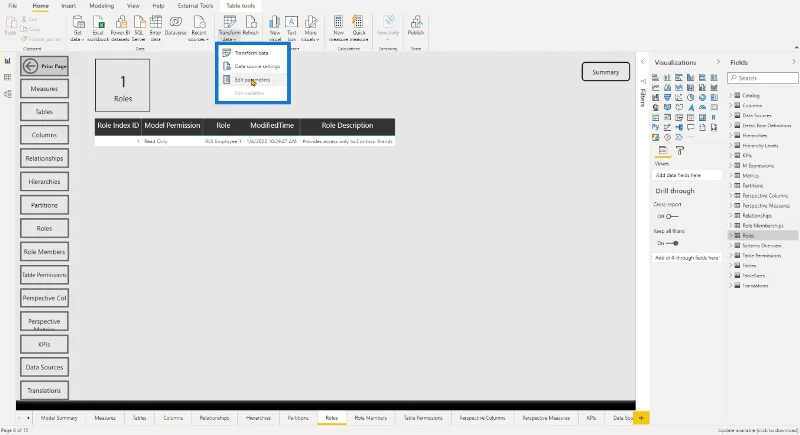Turn off Keep all filters toggle
Screen dimensions: 800x435
point(672,243)
